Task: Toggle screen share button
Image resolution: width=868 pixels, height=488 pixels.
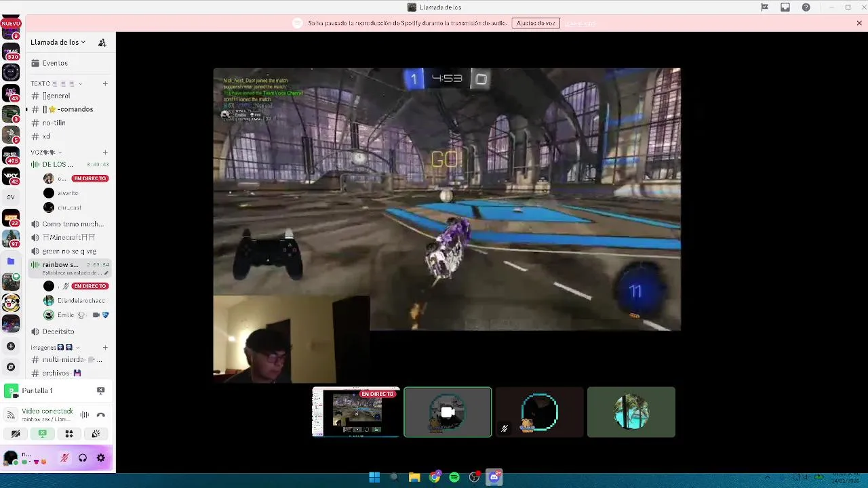Action: [x=42, y=434]
